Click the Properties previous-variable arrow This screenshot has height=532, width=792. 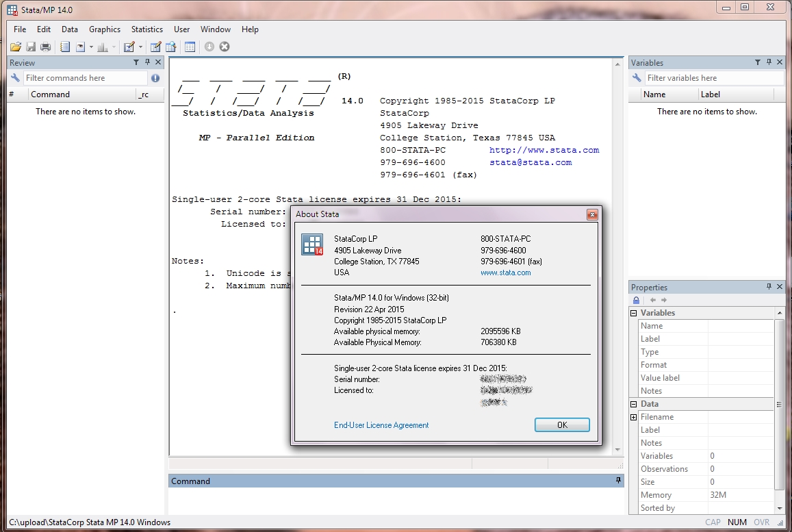tap(652, 300)
